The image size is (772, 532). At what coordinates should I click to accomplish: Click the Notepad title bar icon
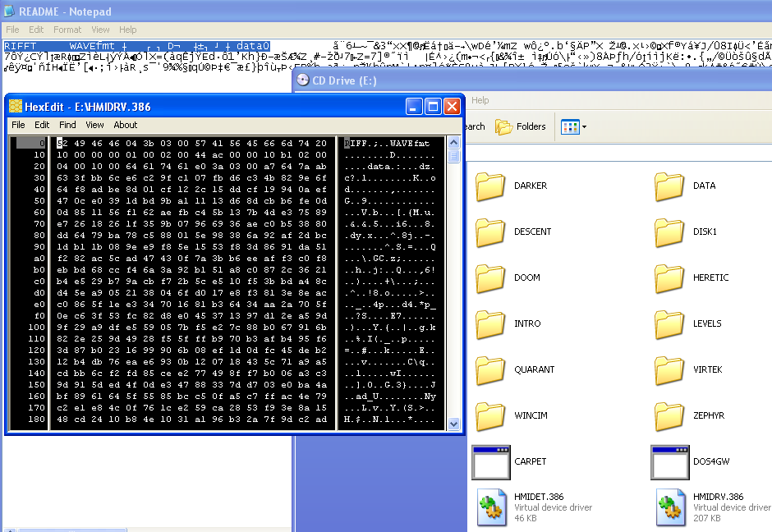pyautogui.click(x=9, y=11)
